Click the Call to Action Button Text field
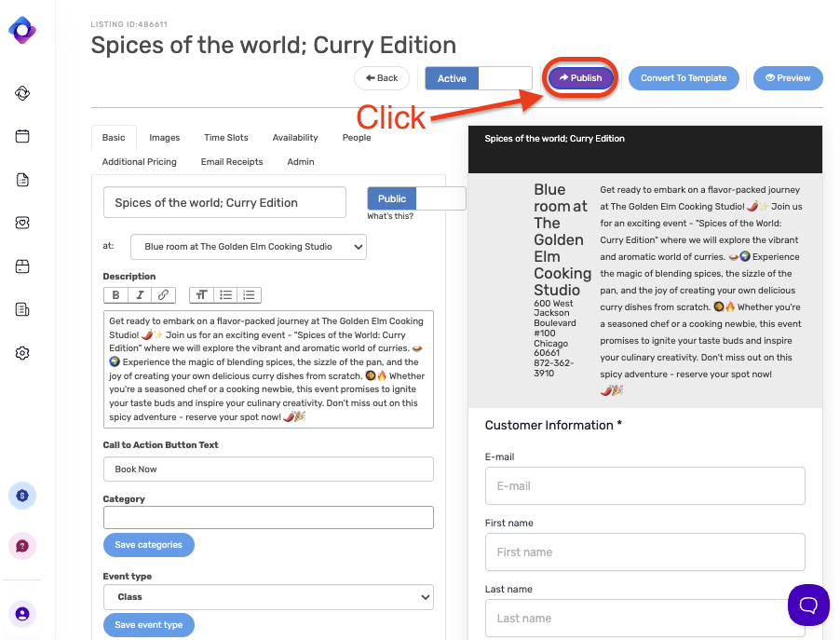The image size is (840, 640). 268,470
